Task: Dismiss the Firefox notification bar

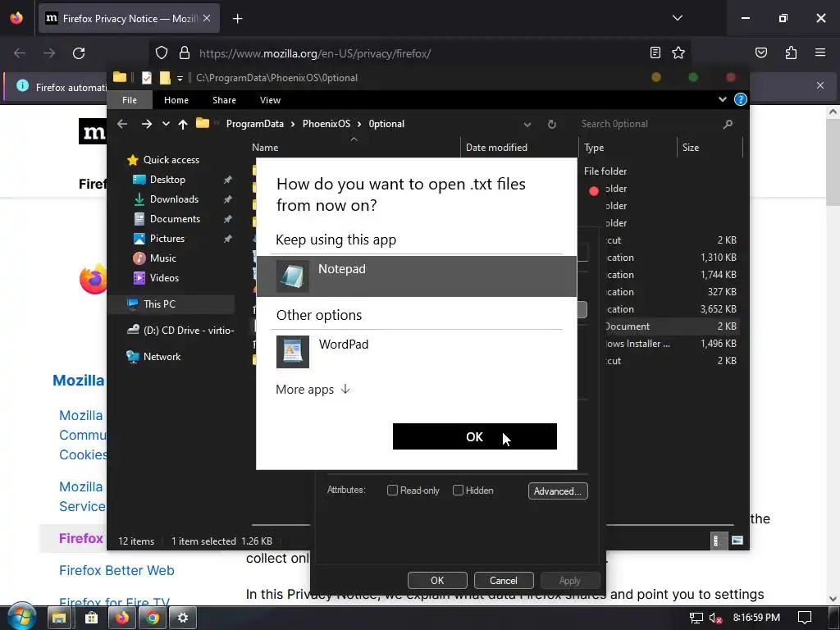Action: [x=820, y=85]
